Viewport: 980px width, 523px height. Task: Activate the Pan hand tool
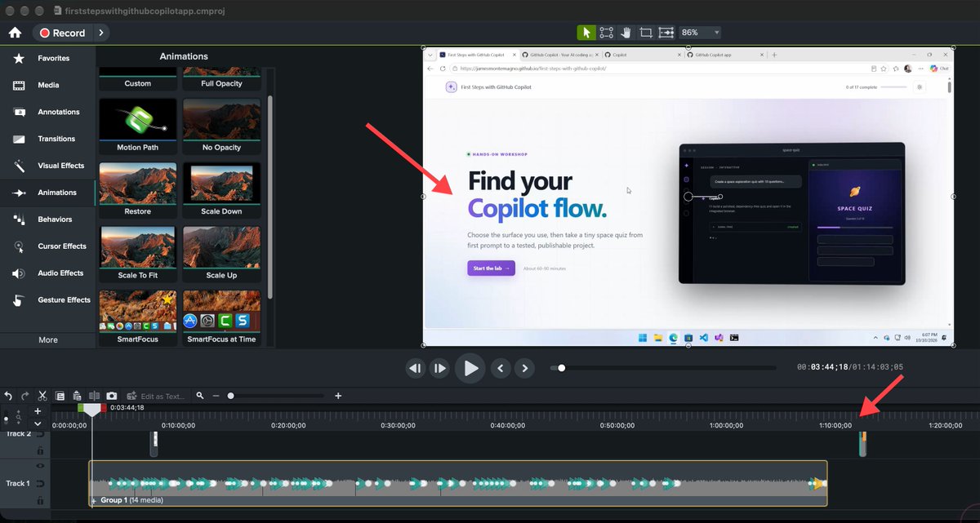tap(626, 33)
